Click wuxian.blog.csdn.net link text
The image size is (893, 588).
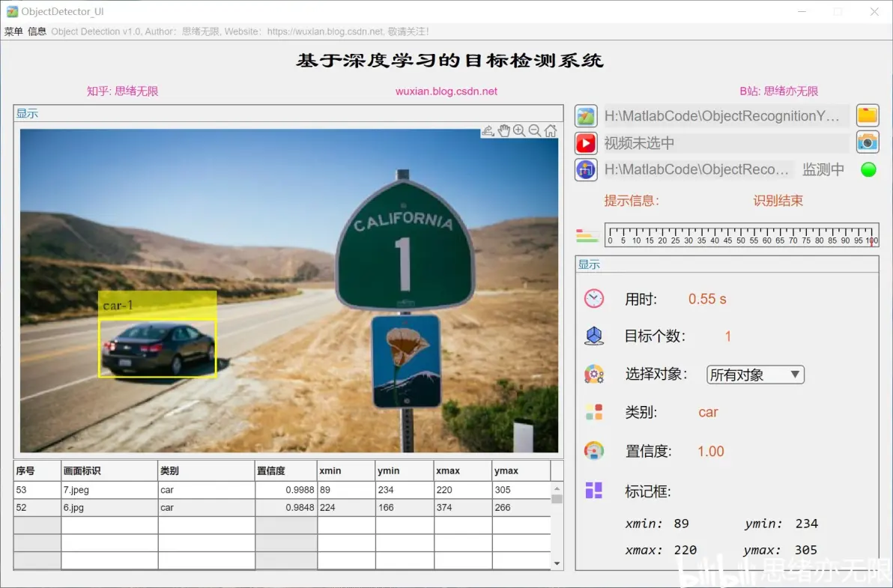[446, 91]
